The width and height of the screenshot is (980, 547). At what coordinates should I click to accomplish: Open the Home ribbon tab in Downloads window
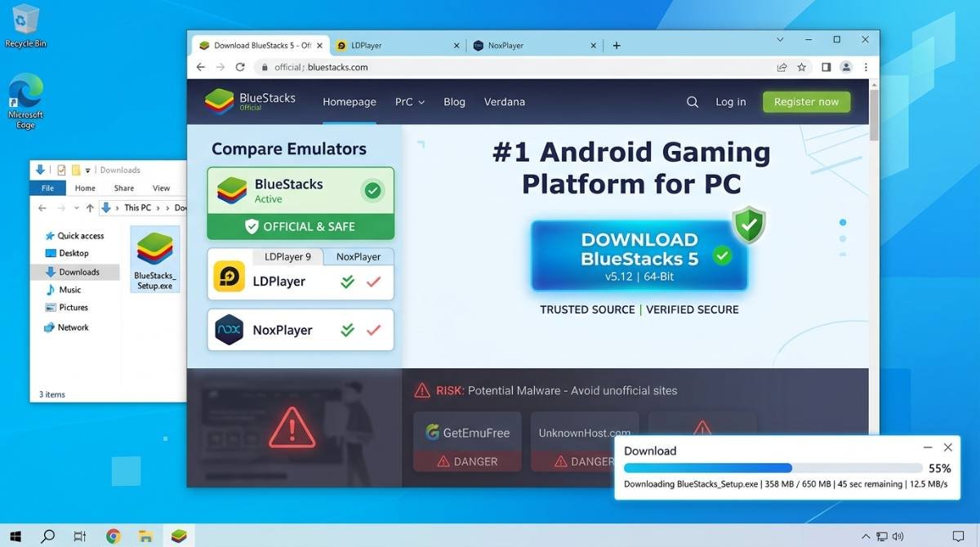click(85, 188)
